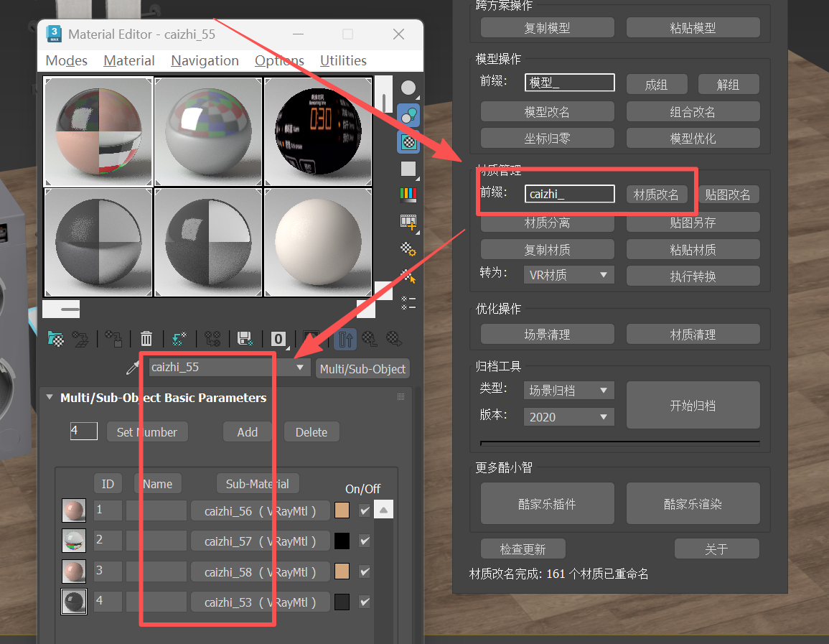This screenshot has width=829, height=644.
Task: Open the Material/Map Navigator icon
Action: [x=408, y=303]
